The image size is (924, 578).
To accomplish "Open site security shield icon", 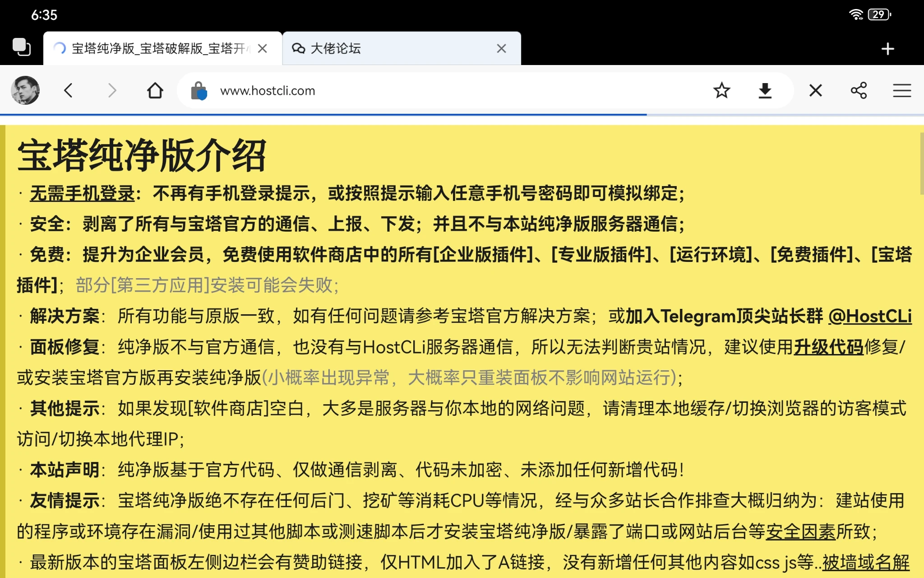I will point(199,91).
